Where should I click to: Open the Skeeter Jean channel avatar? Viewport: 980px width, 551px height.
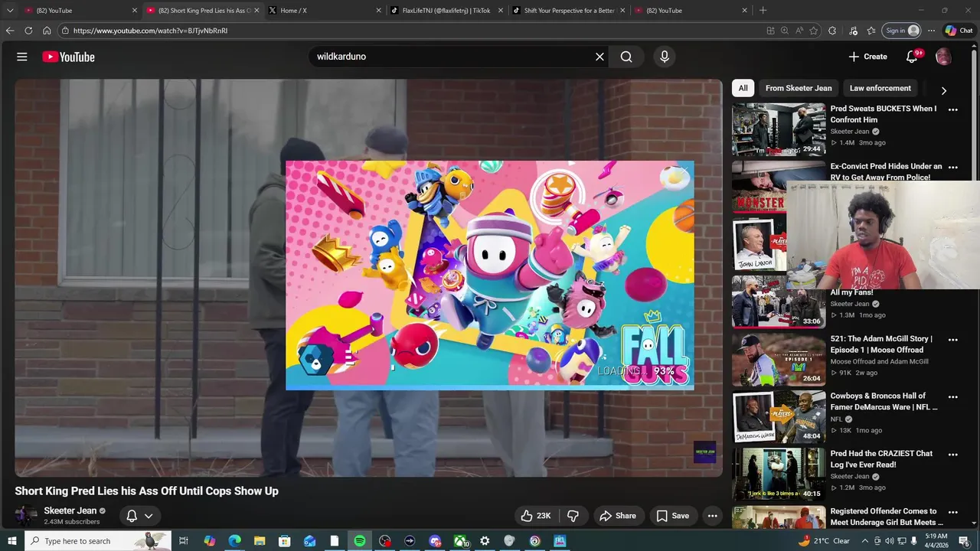pos(26,516)
